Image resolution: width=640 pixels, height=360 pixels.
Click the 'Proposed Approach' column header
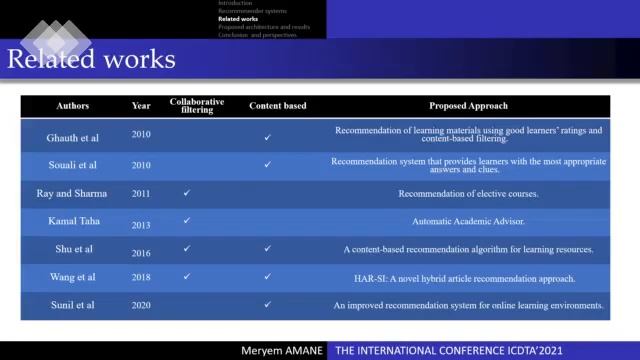(468, 106)
